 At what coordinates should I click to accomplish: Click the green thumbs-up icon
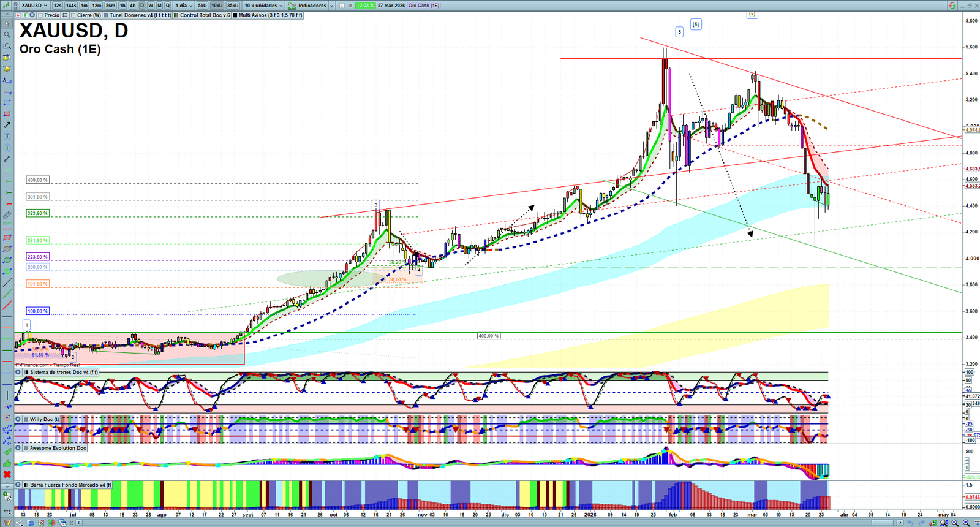click(x=7, y=463)
